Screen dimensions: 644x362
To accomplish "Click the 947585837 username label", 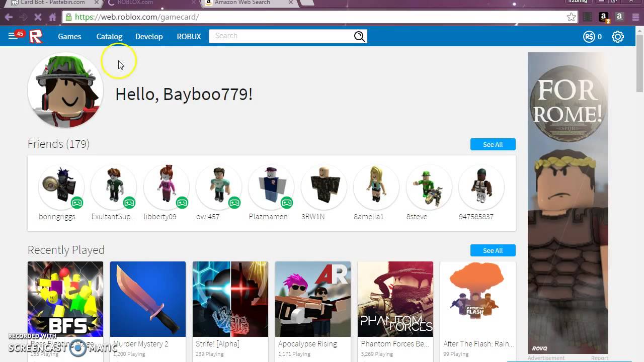I will tap(476, 217).
